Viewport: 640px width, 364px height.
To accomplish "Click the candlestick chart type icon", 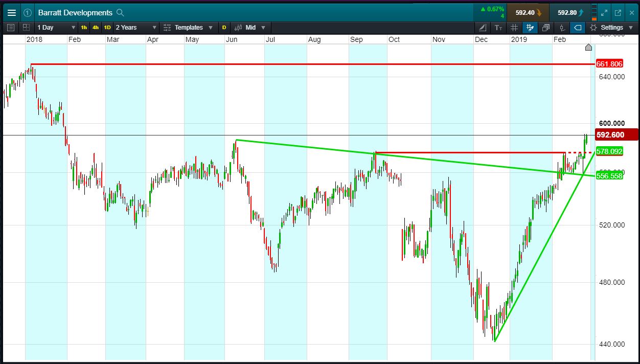I will pyautogui.click(x=237, y=28).
